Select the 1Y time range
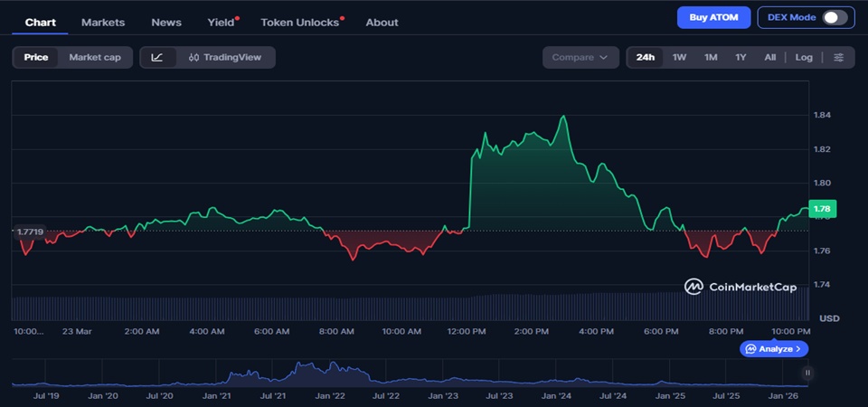The height and width of the screenshot is (407, 868). (741, 58)
